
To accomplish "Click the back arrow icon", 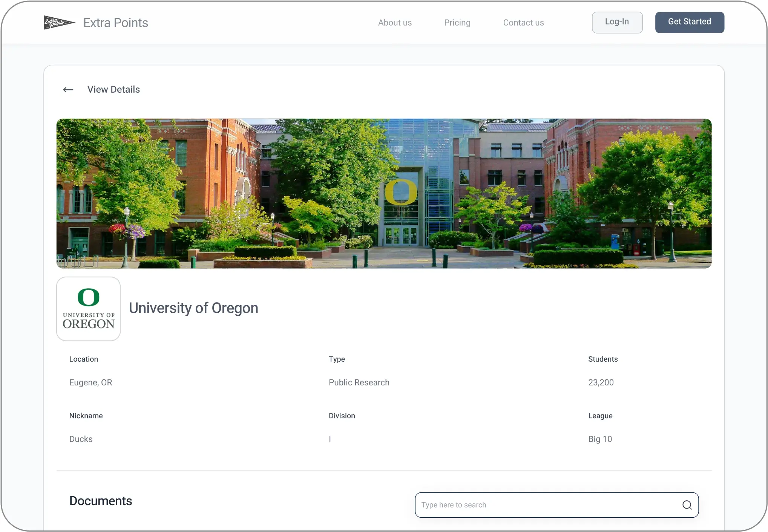I will coord(68,90).
